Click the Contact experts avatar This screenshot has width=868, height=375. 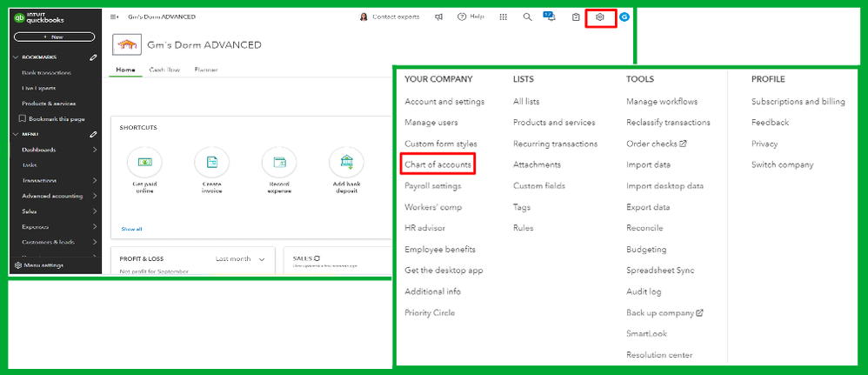pos(364,17)
